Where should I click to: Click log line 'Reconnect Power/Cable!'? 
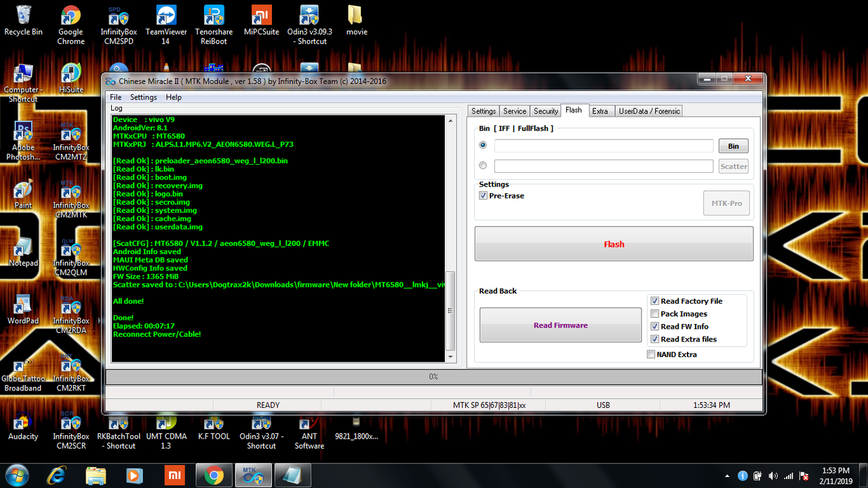157,334
